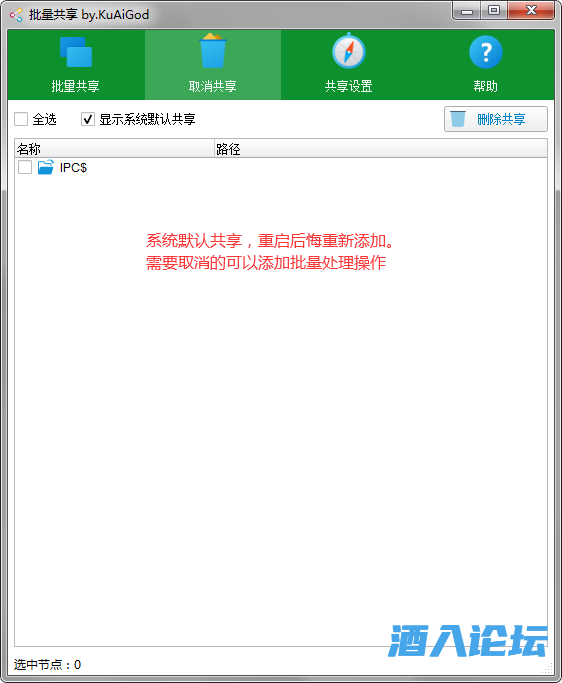This screenshot has width=562, height=683.
Task: Click the 取消共享 trash bin icon
Action: point(213,51)
